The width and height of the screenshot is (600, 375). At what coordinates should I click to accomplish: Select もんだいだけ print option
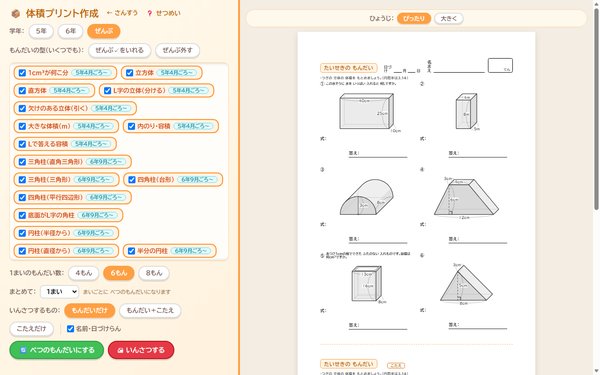90,311
